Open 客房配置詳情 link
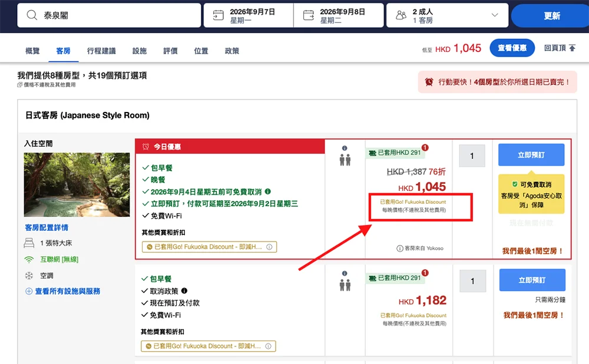Image resolution: width=589 pixels, height=364 pixels. click(x=47, y=227)
